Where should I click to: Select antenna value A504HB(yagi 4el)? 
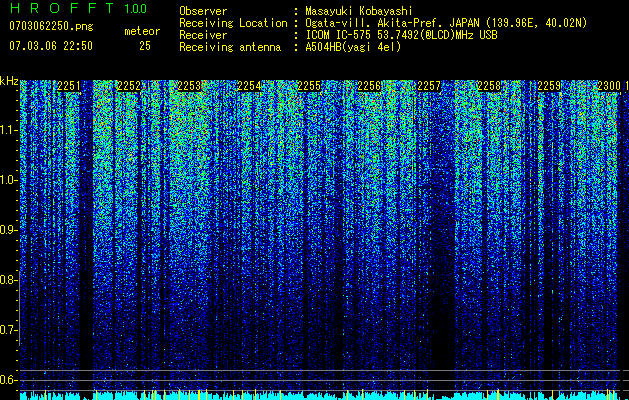353,47
